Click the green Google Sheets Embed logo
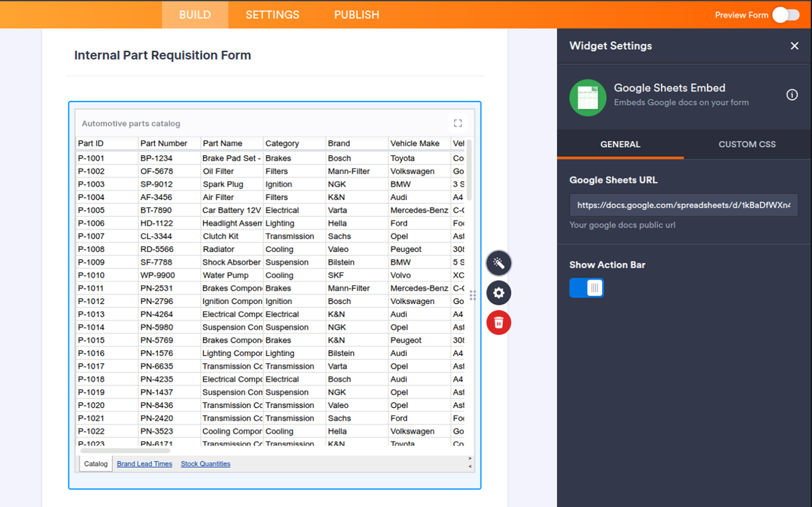Viewport: 812px width, 507px height. coord(588,98)
